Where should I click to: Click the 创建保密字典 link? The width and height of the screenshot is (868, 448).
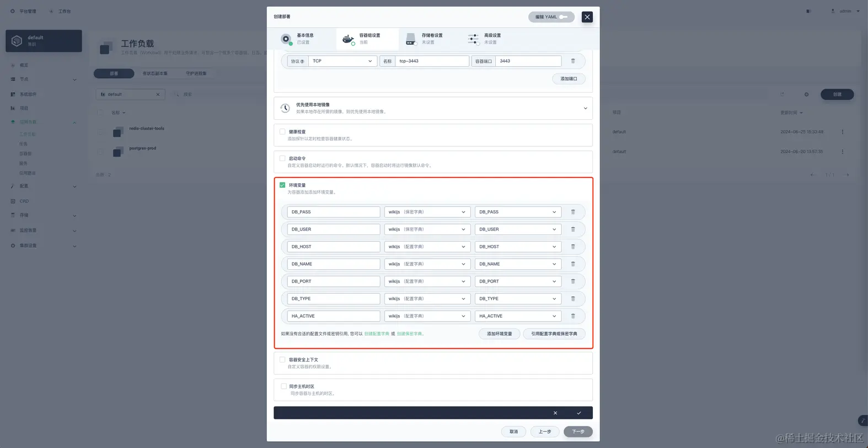[x=409, y=334]
